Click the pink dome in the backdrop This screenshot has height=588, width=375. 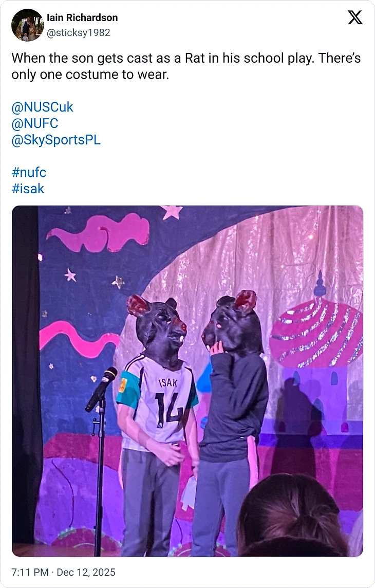316,332
